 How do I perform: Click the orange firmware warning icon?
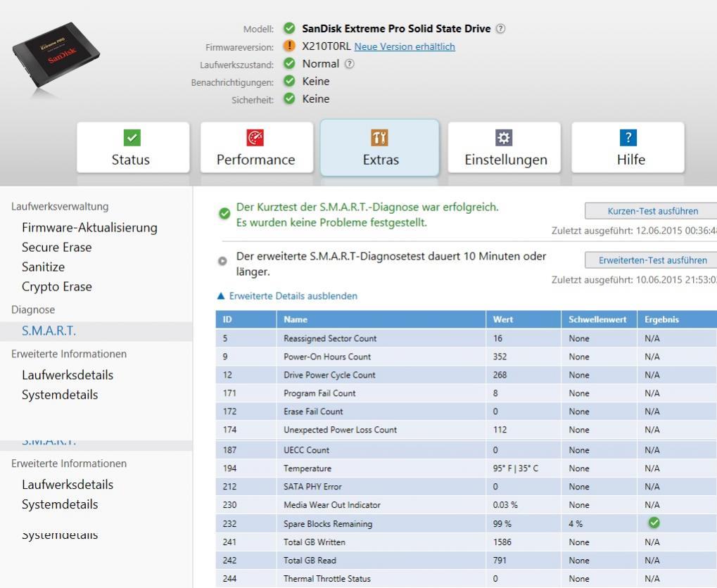289,46
